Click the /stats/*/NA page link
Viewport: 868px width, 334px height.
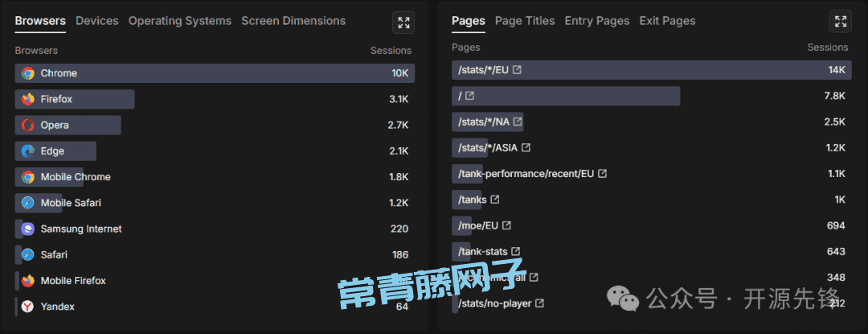tap(484, 122)
